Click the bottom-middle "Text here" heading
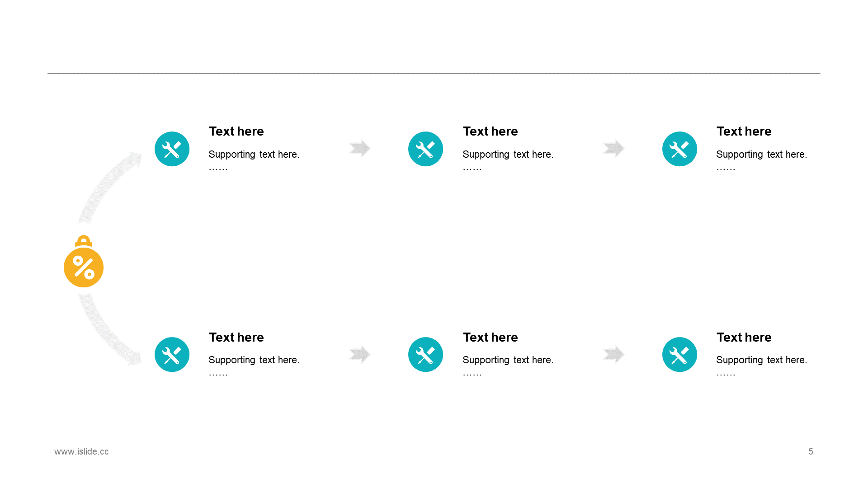This screenshot has width=868, height=488. pyautogui.click(x=490, y=338)
